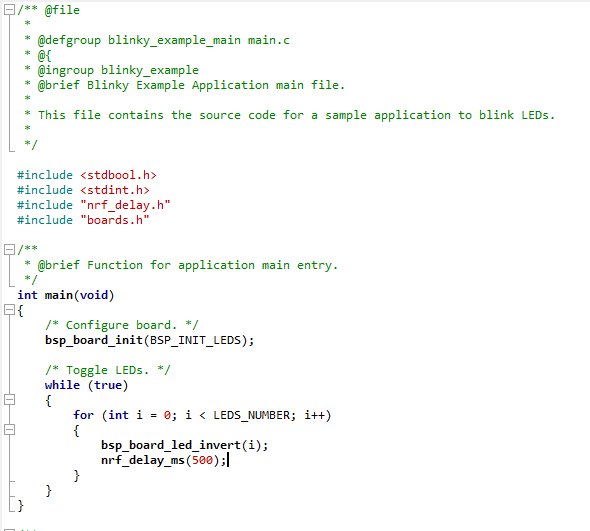Collapse the main entry brief comment fold marker
Image resolution: width=590 pixels, height=531 pixels.
click(x=9, y=250)
